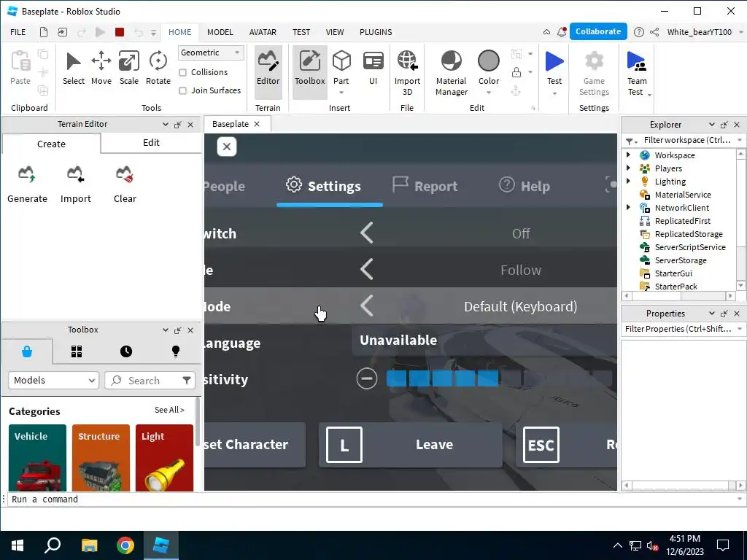Close the in-game menu with X
Viewport: 747px width, 560px height.
point(227,147)
